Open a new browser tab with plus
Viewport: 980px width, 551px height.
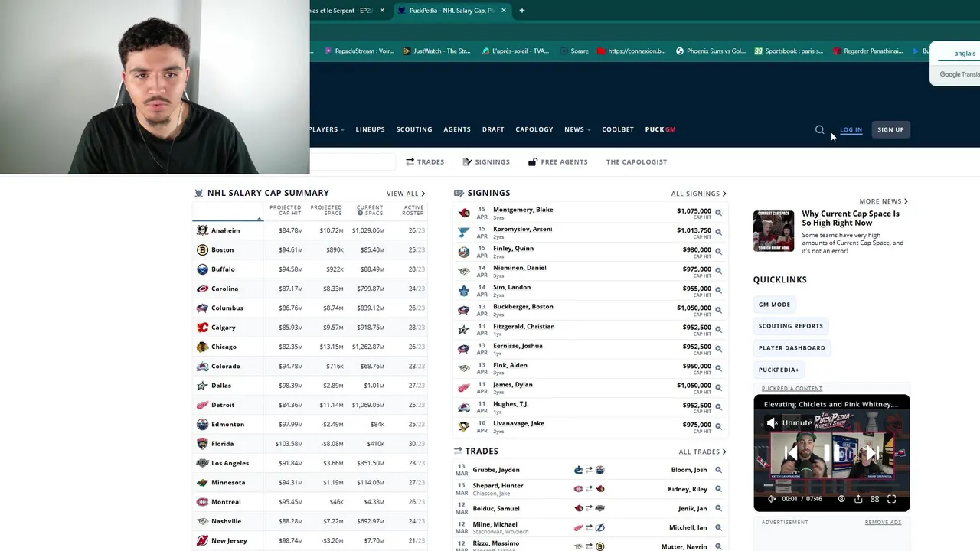[x=522, y=11]
